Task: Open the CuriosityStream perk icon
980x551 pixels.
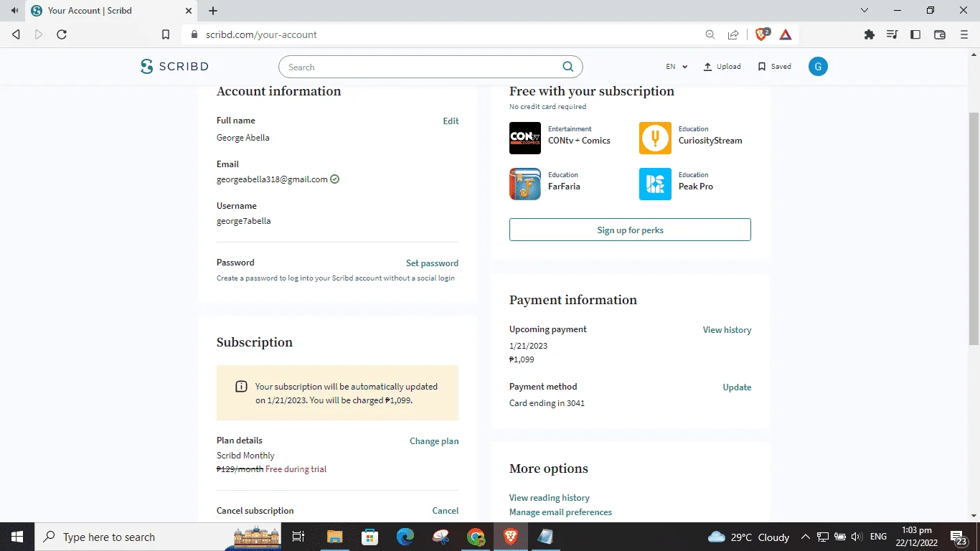Action: 655,138
